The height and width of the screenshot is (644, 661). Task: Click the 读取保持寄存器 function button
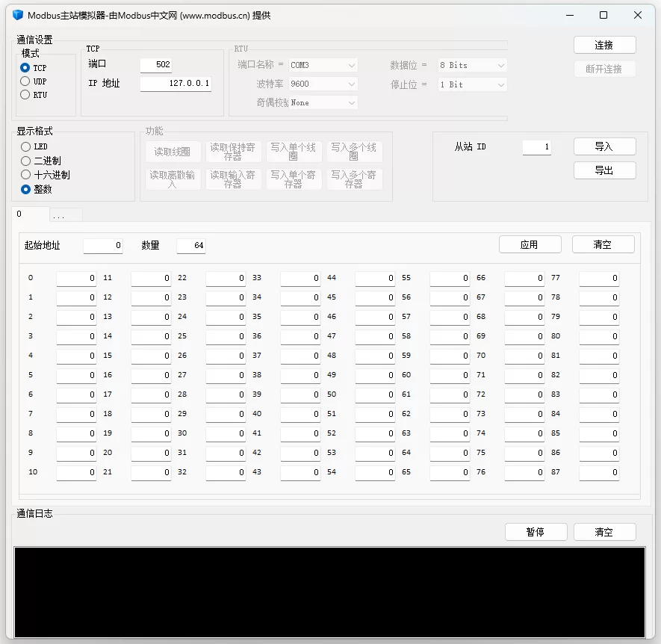click(233, 149)
